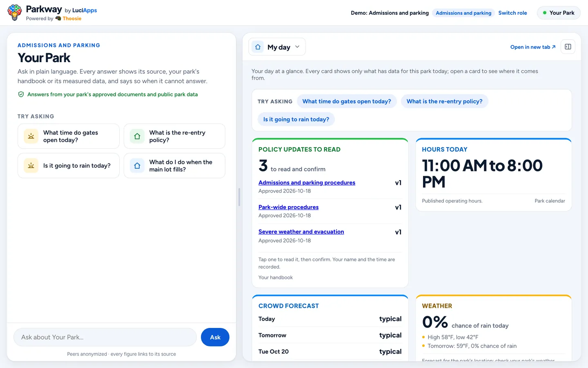The width and height of the screenshot is (588, 368).
Task: Click the '11:00 AM to 8:00 PM' hours text
Action: pyautogui.click(x=482, y=173)
